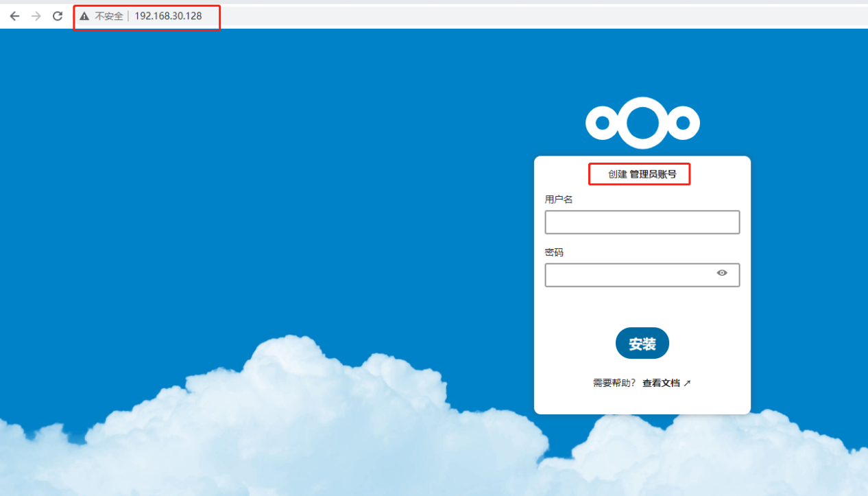Image resolution: width=868 pixels, height=496 pixels.
Task: Click the 不安全 security label
Action: pyautogui.click(x=108, y=16)
